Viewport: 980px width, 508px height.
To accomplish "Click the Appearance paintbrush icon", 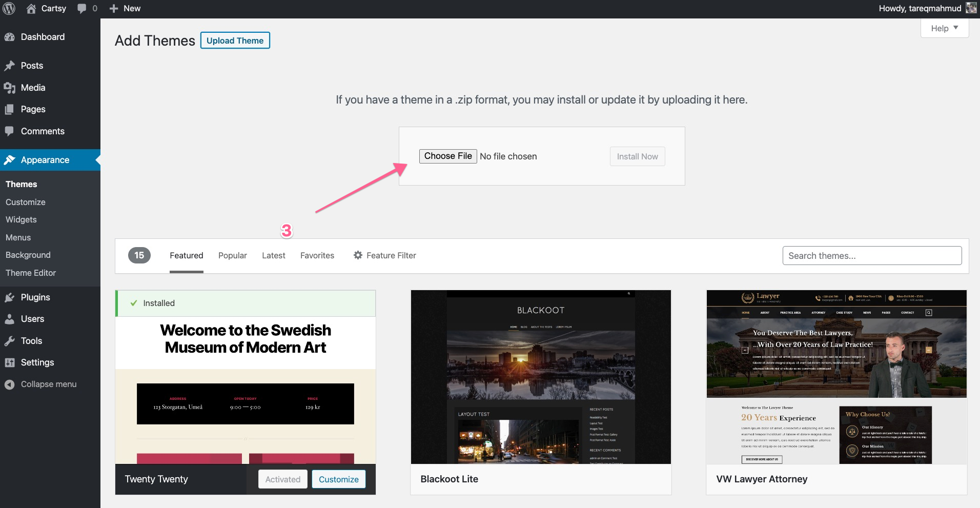I will pyautogui.click(x=10, y=160).
